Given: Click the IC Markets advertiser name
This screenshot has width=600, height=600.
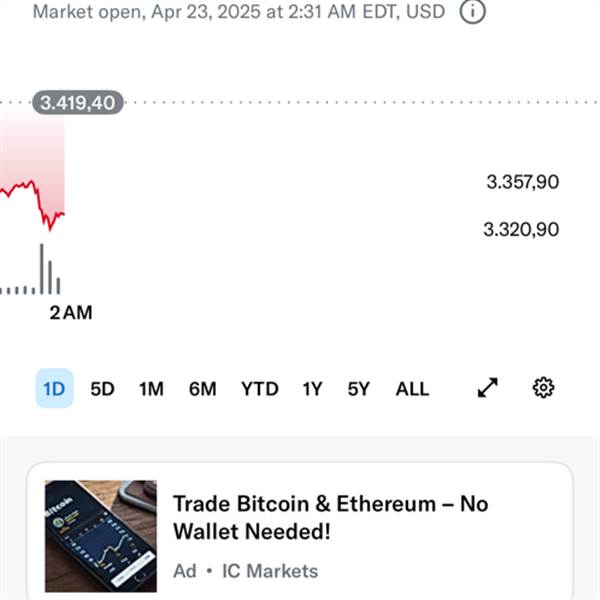Looking at the screenshot, I should (x=270, y=571).
